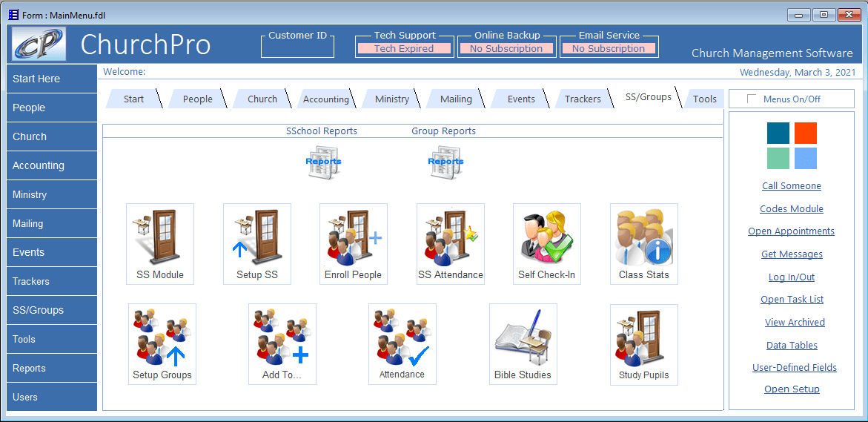Click Email Service No Subscription field
Image resolution: width=868 pixels, height=422 pixels.
(x=609, y=49)
